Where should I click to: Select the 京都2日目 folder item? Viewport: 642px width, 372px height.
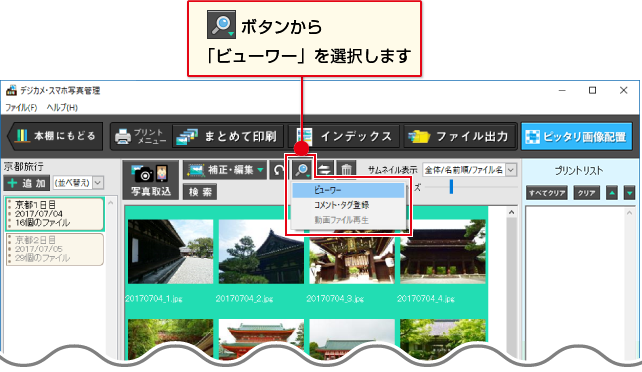54,249
